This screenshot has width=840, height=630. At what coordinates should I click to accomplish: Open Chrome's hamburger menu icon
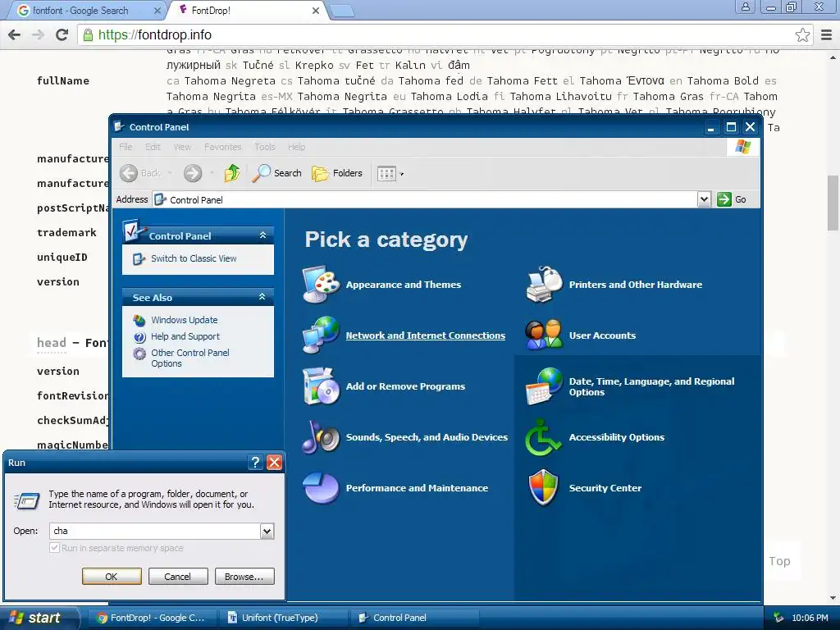tap(827, 34)
